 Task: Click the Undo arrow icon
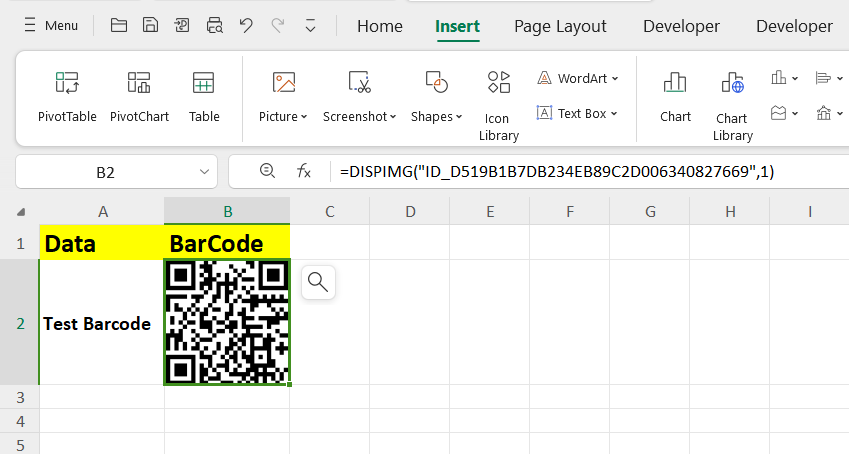tap(246, 26)
